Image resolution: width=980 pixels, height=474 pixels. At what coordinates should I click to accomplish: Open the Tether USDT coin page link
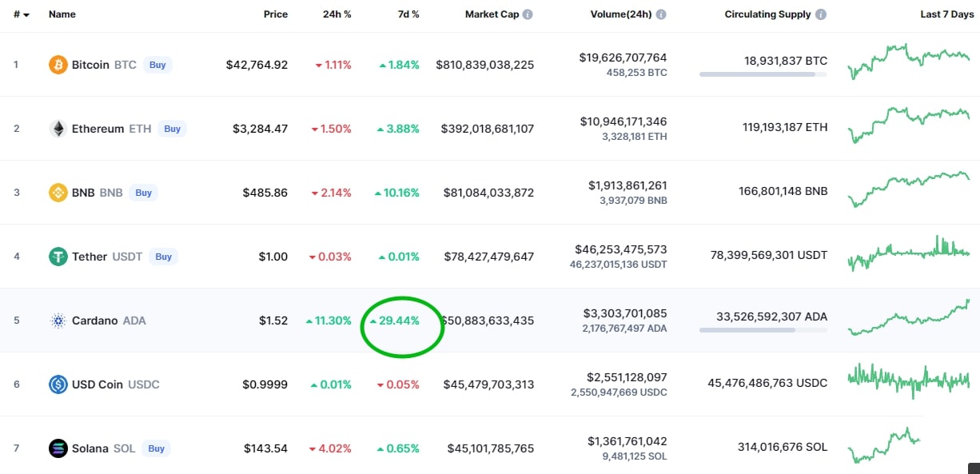coord(107,257)
